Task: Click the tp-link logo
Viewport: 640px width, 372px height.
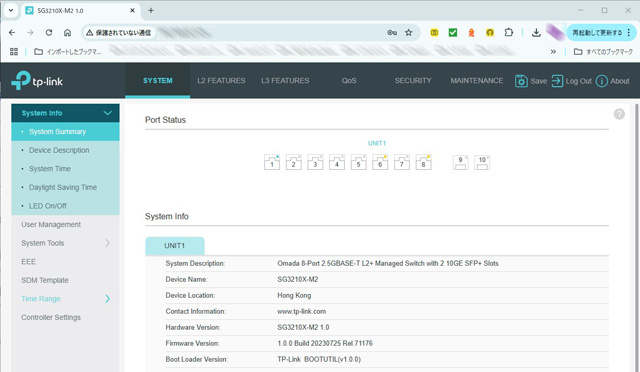Action: [37, 80]
